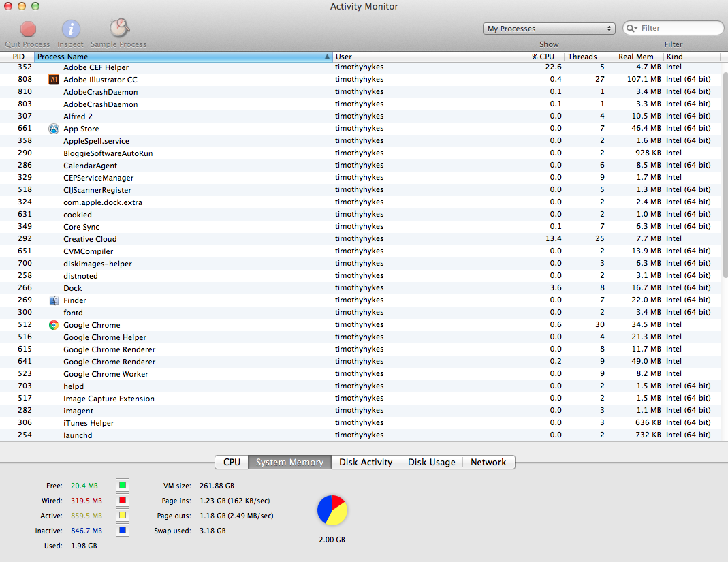728x562 pixels.
Task: Switch to the CPU tab
Action: 232,462
